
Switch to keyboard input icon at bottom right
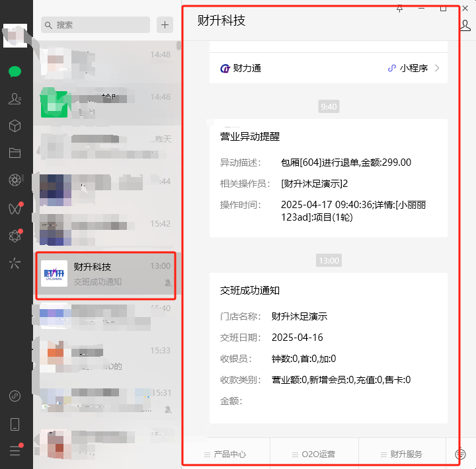(460, 454)
